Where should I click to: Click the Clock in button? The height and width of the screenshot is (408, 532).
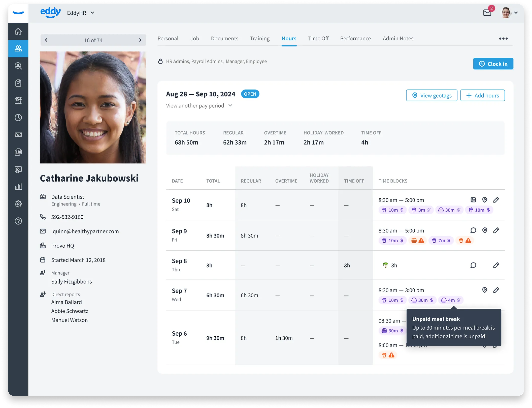tap(493, 64)
